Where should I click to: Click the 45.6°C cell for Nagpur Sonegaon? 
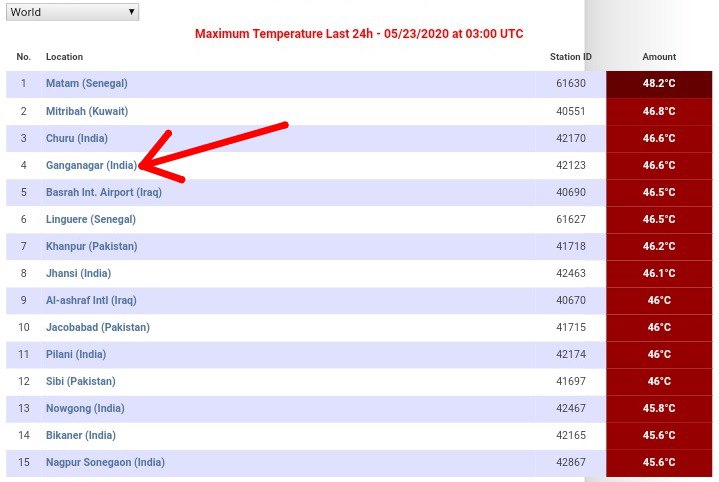(x=659, y=463)
